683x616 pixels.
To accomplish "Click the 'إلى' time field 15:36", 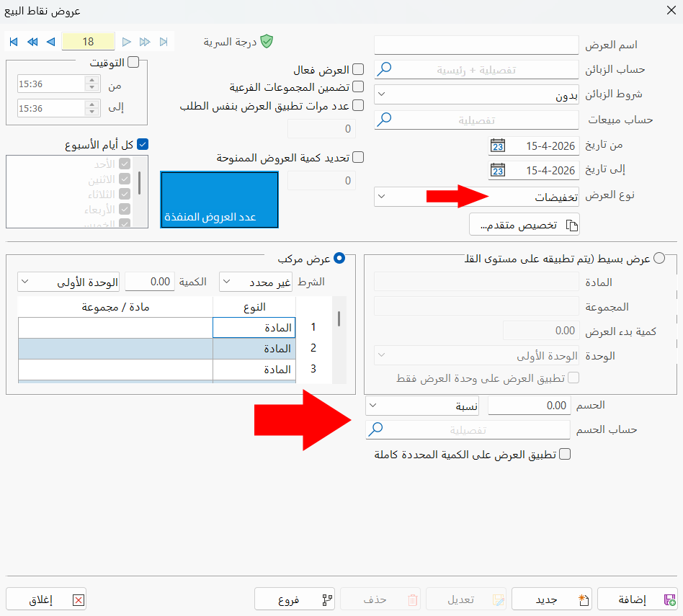I will [51, 109].
